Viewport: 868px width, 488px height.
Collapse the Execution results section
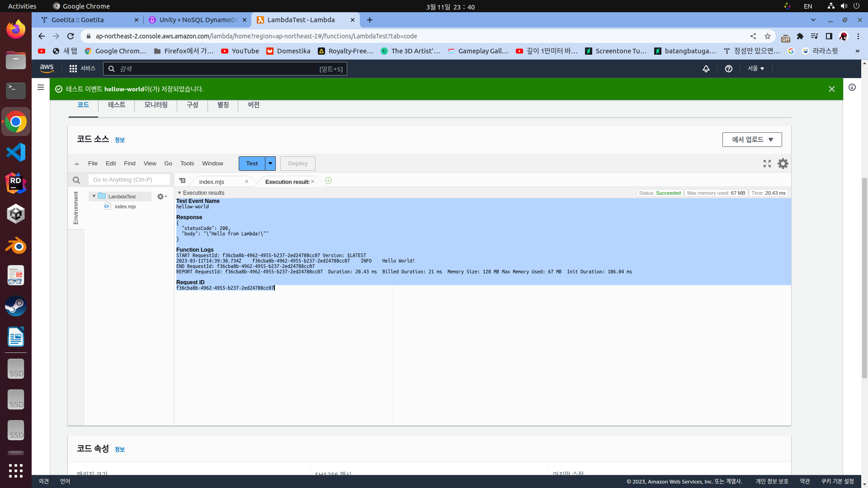tap(179, 193)
